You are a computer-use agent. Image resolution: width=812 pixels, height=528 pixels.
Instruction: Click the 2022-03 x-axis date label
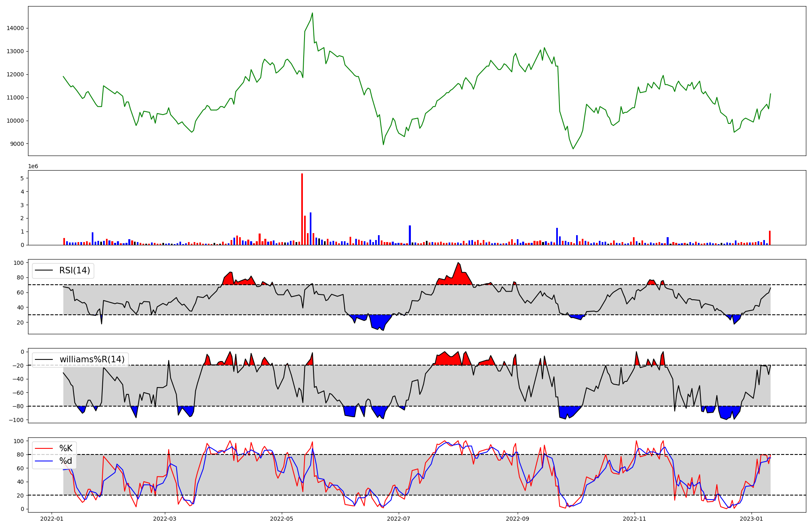click(165, 519)
